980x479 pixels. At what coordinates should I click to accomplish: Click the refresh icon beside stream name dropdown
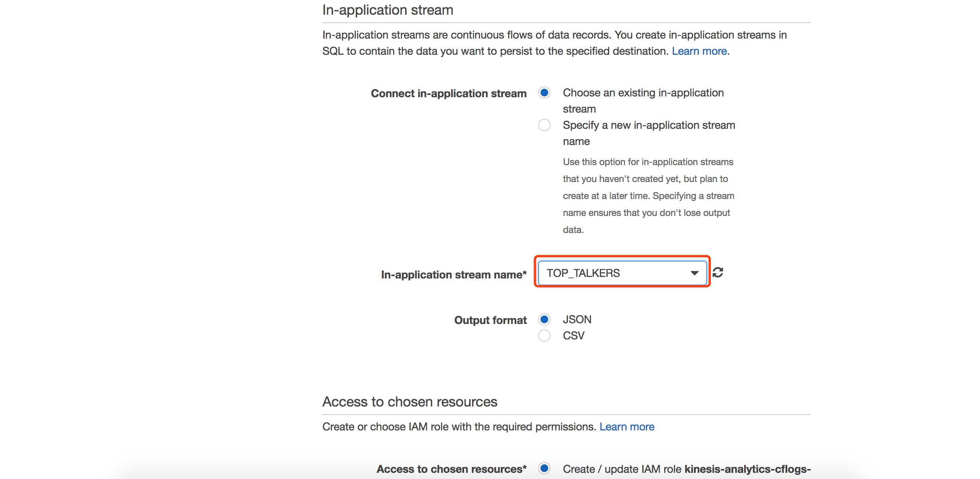717,273
